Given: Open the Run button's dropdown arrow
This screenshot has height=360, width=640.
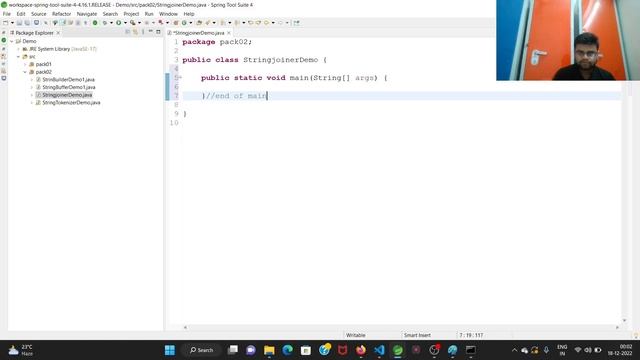Looking at the screenshot, I should click(125, 23).
